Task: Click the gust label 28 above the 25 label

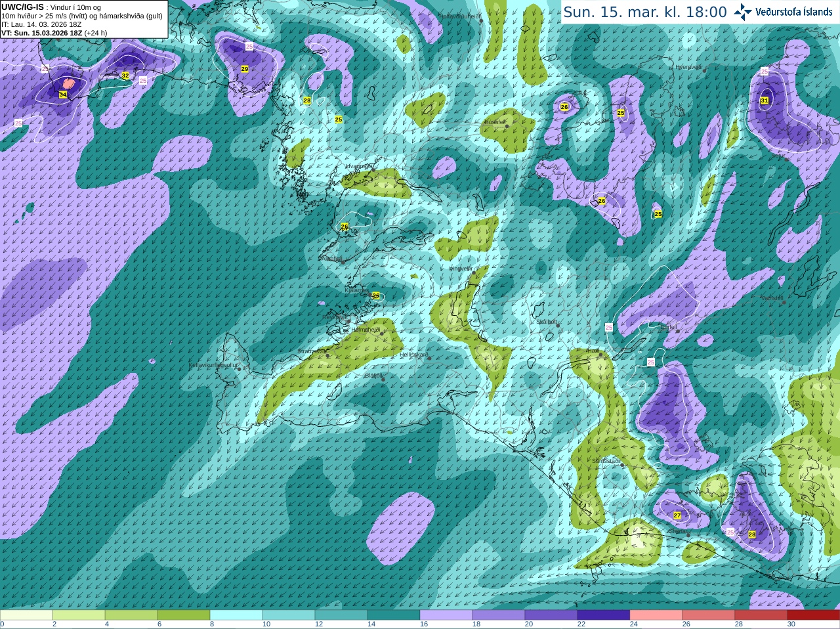Action: pyautogui.click(x=307, y=100)
